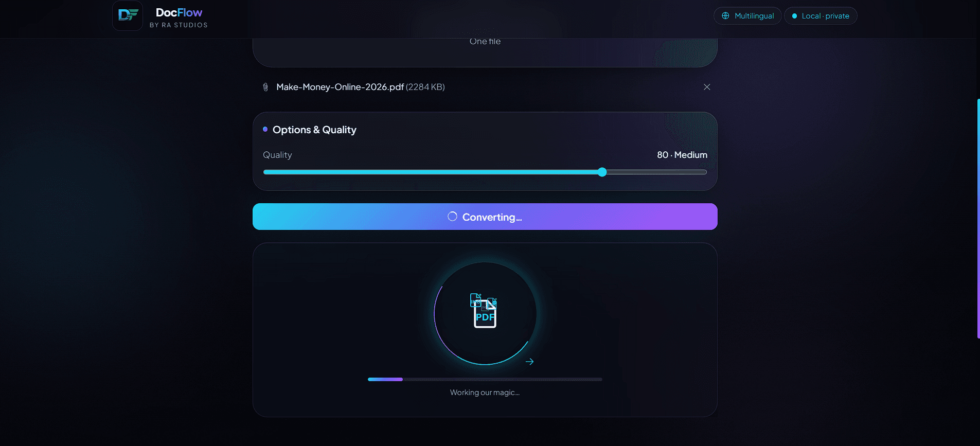Select the Make-Money-Online-2026.pdf file name
Screen dimensions: 980x446
pyautogui.click(x=340, y=87)
